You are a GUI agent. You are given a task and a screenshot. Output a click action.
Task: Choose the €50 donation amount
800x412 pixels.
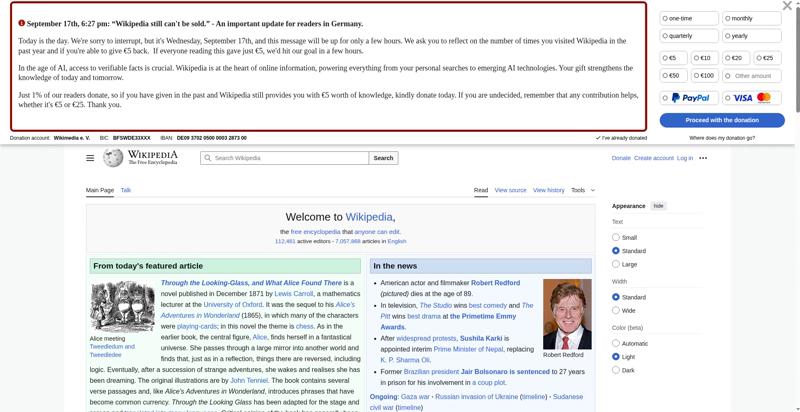click(x=673, y=75)
